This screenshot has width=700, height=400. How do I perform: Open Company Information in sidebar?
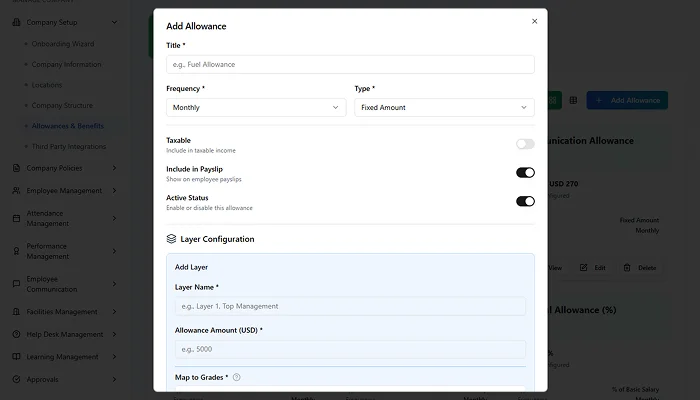pyautogui.click(x=66, y=64)
